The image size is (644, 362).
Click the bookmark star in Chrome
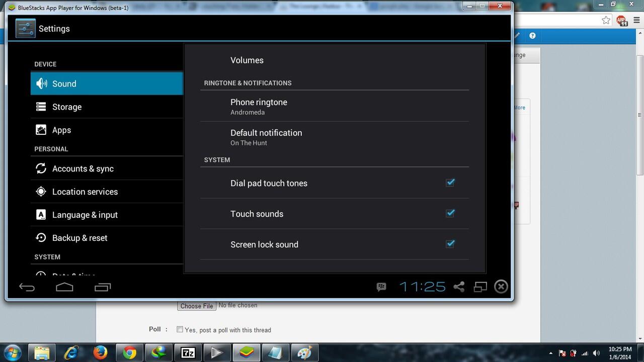606,20
